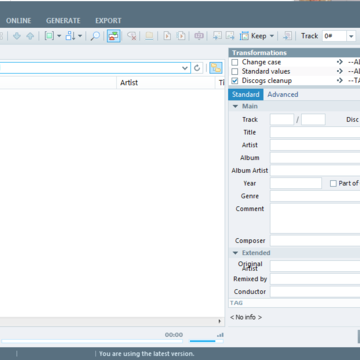Click the purple rename field icon
The image size is (360, 360).
(x=199, y=36)
